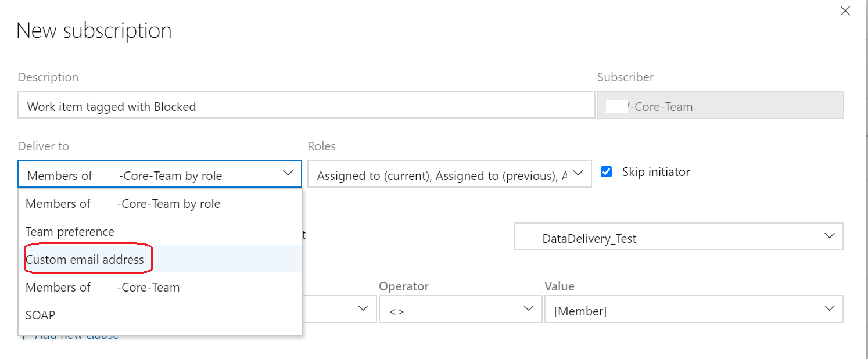Screen dimensions: 868x359
Task: Select the SOAP delivery option
Action: pos(40,315)
